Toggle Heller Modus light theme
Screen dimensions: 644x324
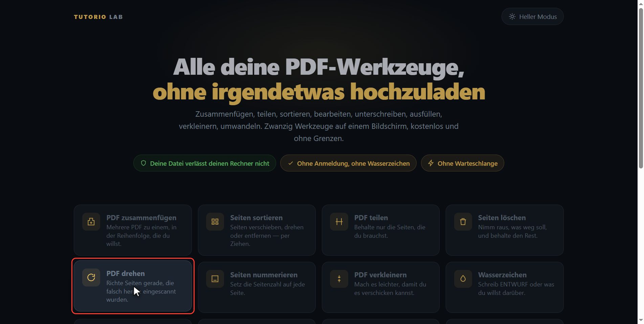point(532,17)
